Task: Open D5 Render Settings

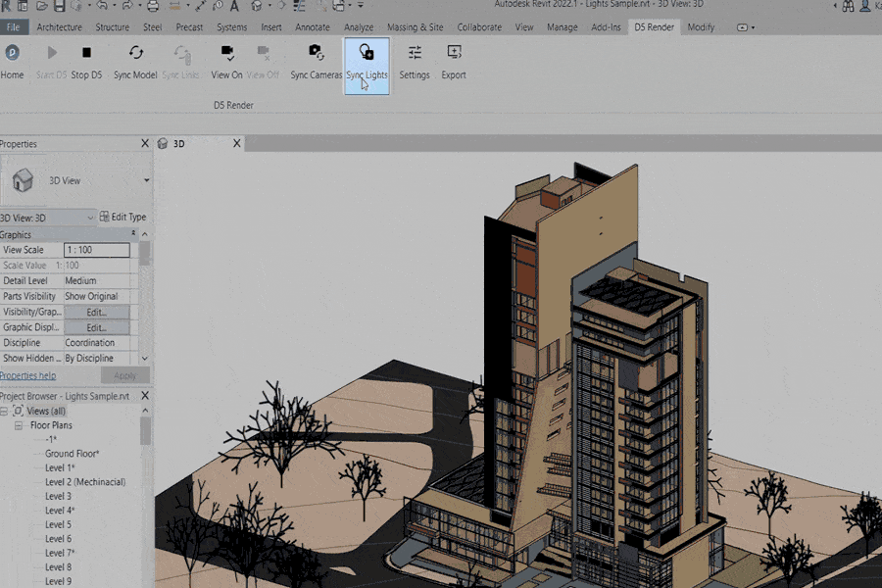Action: pyautogui.click(x=415, y=62)
